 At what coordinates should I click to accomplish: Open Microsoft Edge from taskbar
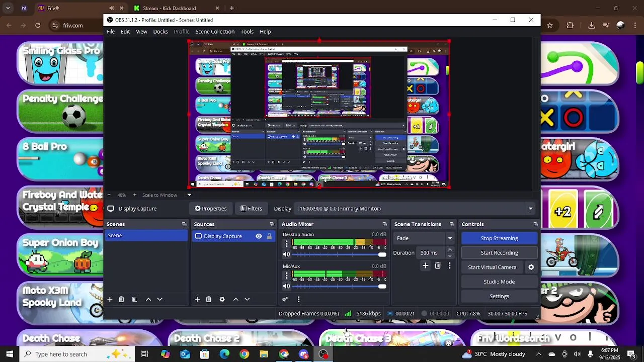tap(224, 354)
